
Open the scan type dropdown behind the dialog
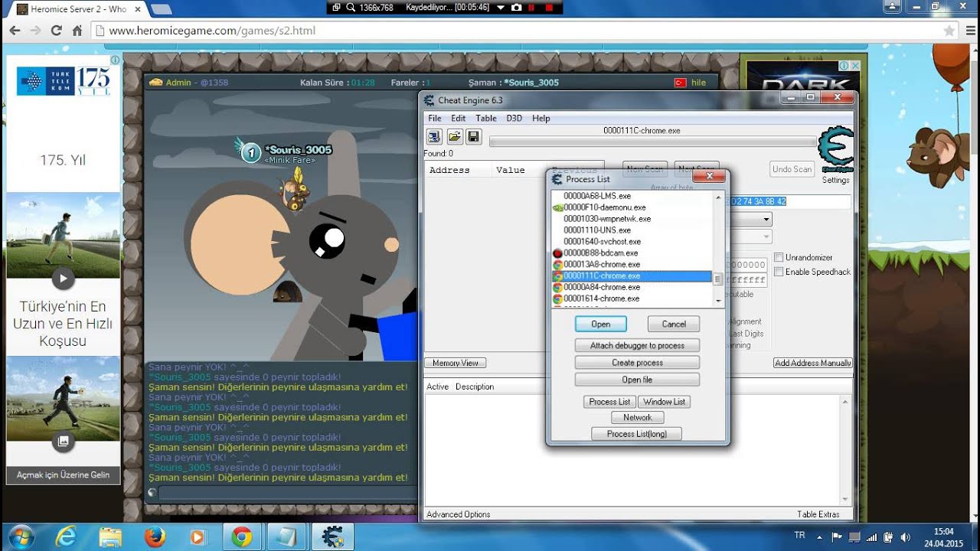tap(766, 220)
